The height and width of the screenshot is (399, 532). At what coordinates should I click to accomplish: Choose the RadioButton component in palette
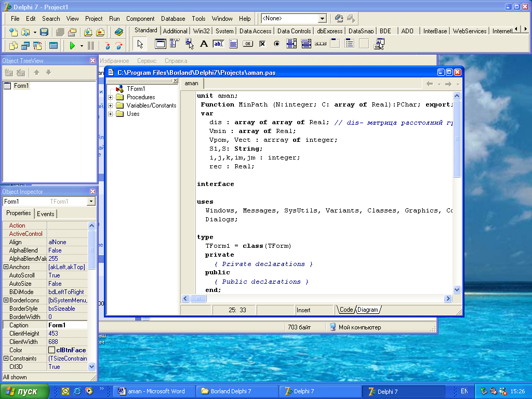point(277,44)
